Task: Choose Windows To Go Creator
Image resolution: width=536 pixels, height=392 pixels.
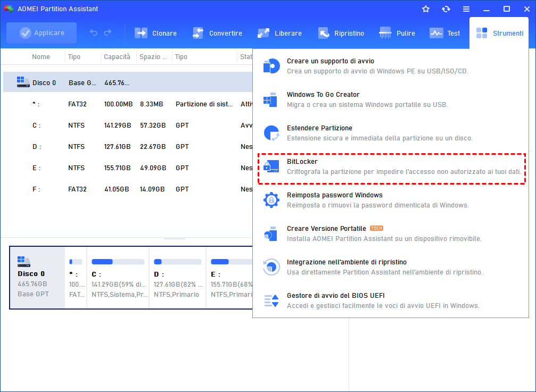Action: 391,99
